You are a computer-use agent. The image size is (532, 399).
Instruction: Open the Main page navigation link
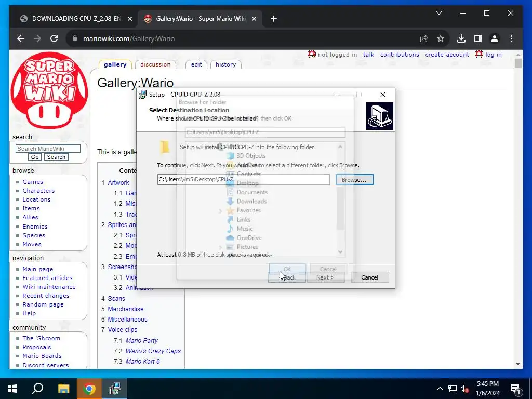37,269
